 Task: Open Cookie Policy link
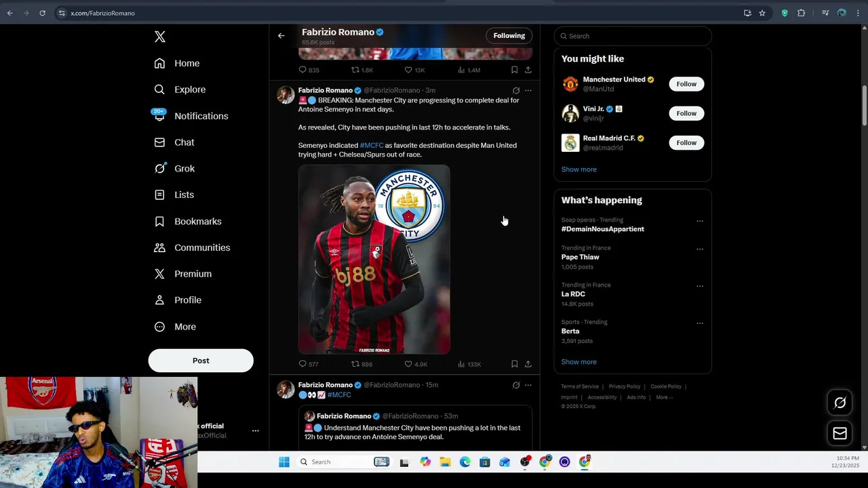coord(666,386)
